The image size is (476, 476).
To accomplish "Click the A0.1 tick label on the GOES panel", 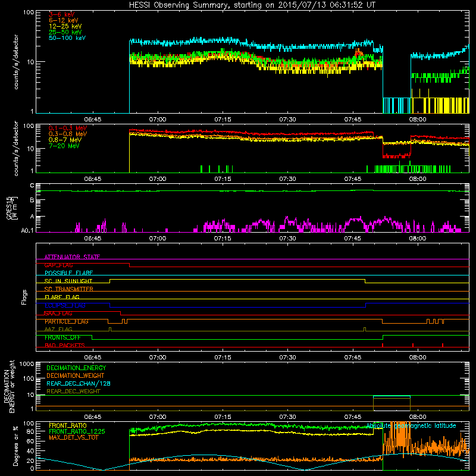I will pyautogui.click(x=27, y=230).
